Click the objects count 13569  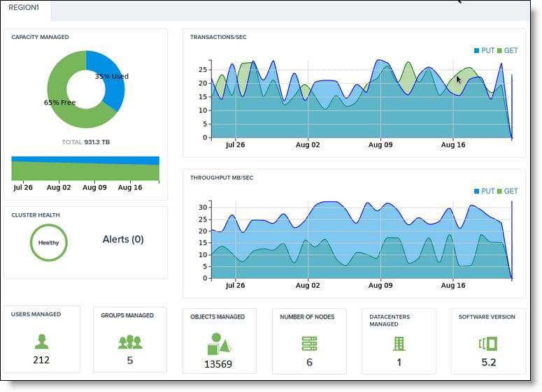218,364
